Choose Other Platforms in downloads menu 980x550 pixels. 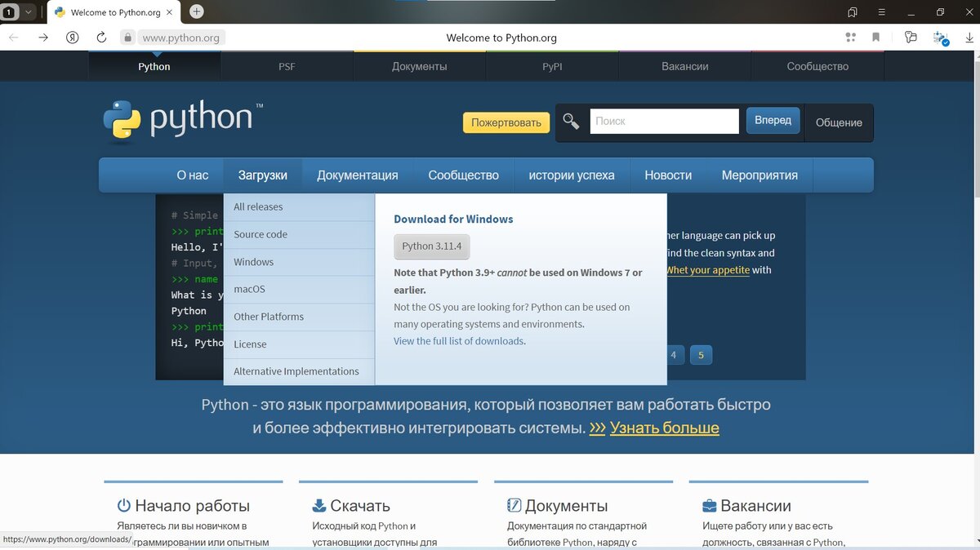tap(299, 317)
